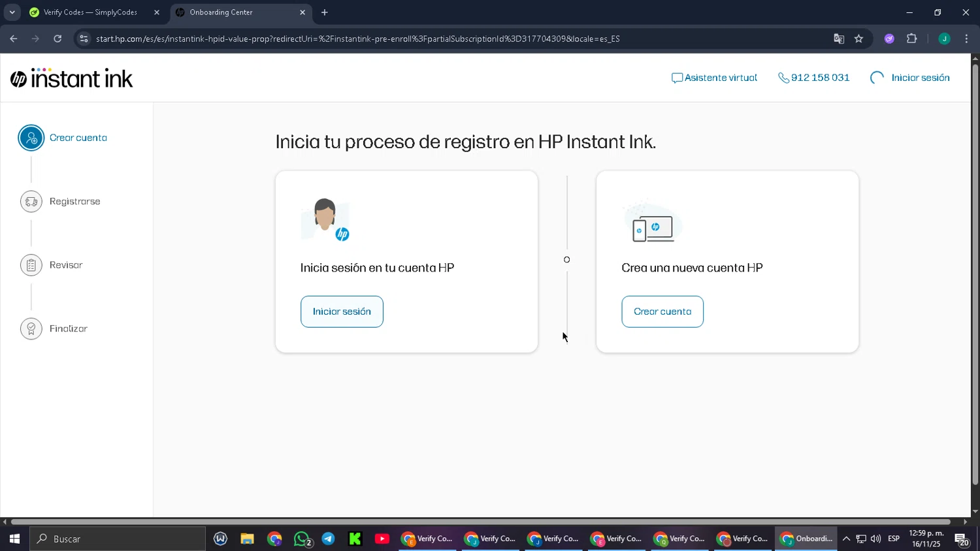
Task: Switch to the Verify Codes — SimplyCodes tab
Action: [95, 12]
